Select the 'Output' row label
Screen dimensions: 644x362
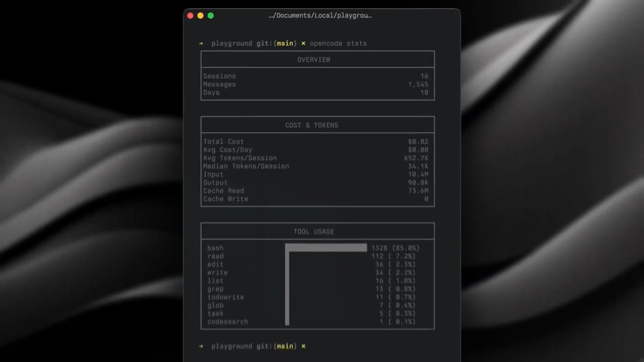coord(215,182)
